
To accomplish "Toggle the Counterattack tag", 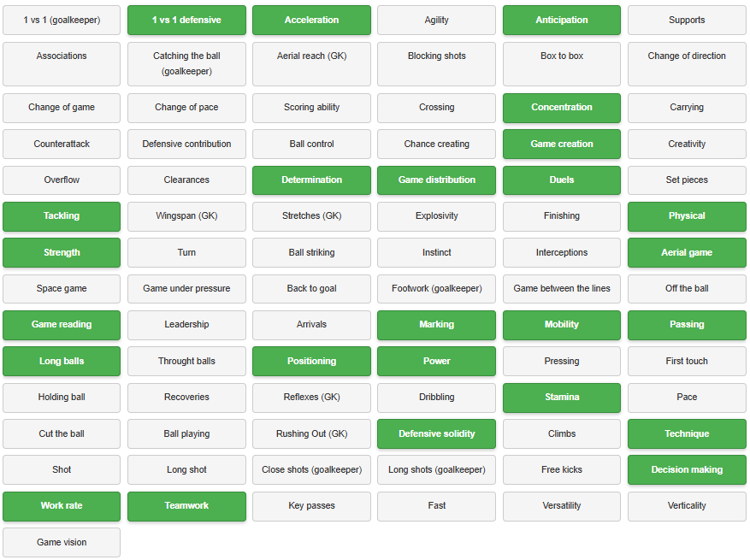I will pyautogui.click(x=62, y=144).
